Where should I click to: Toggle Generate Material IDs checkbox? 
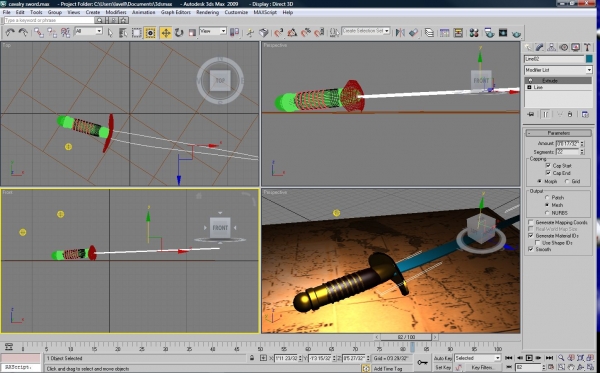(x=531, y=236)
